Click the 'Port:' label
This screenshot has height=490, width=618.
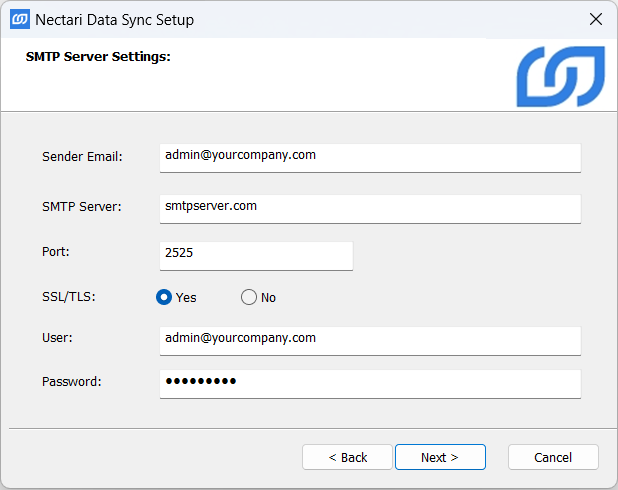(x=56, y=253)
